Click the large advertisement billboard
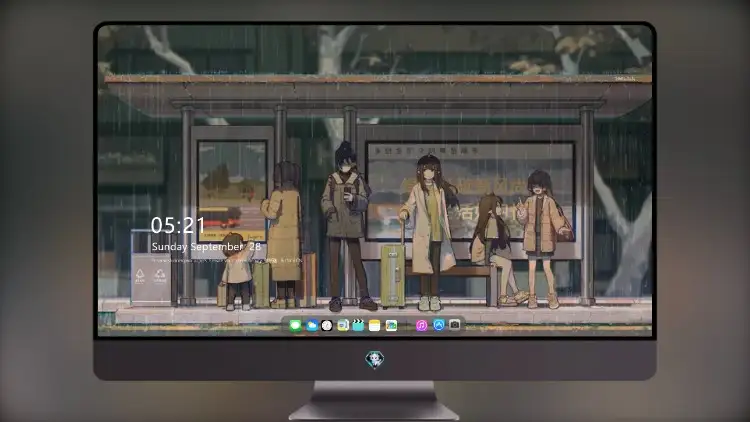 (470, 191)
